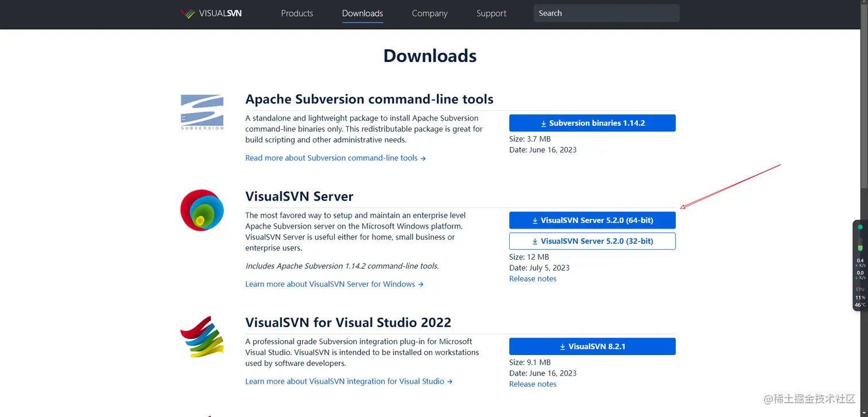
Task: Open Learn more about VisualSVN Server for Windows
Action: (x=334, y=284)
